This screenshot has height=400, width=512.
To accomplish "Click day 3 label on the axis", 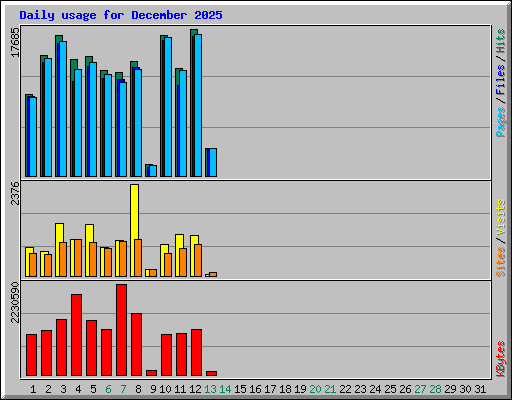I will [x=63, y=389].
